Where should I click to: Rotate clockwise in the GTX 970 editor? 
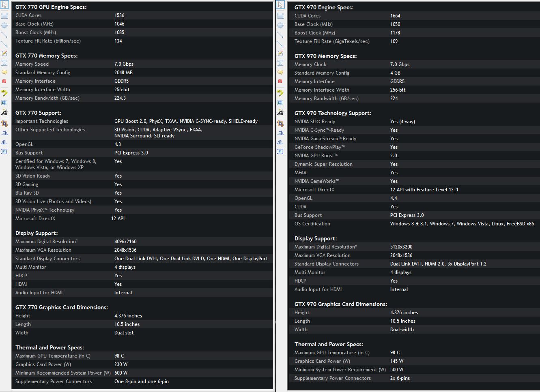280,133
